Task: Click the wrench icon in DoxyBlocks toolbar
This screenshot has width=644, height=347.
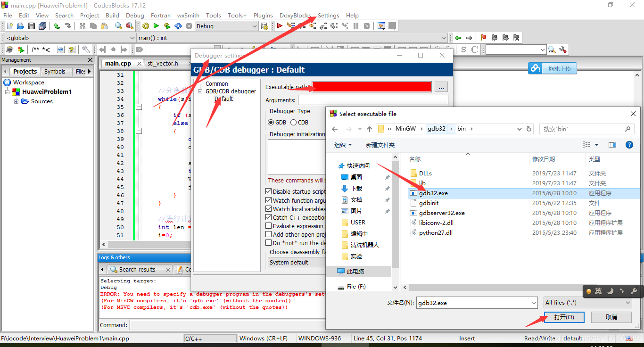Action: pos(86,50)
